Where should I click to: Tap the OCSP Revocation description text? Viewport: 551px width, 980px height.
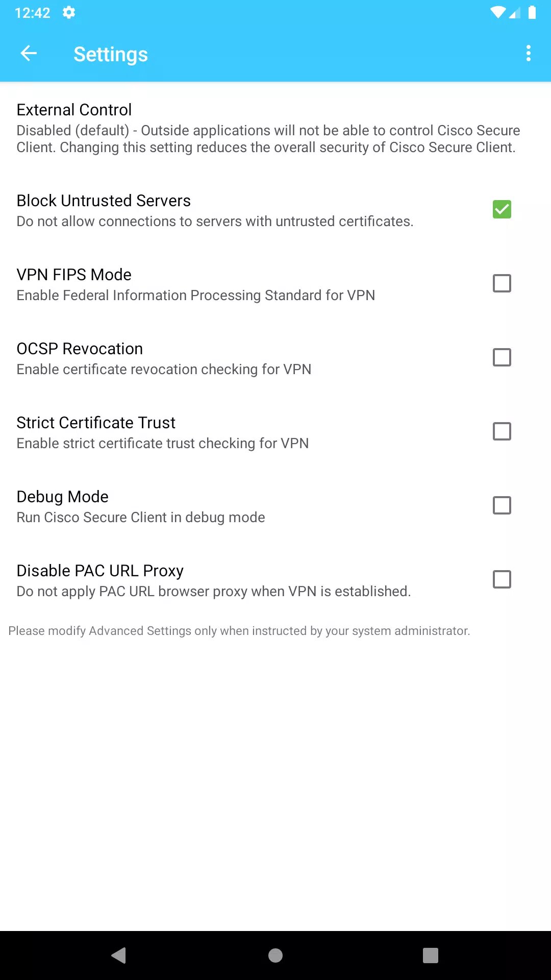164,369
